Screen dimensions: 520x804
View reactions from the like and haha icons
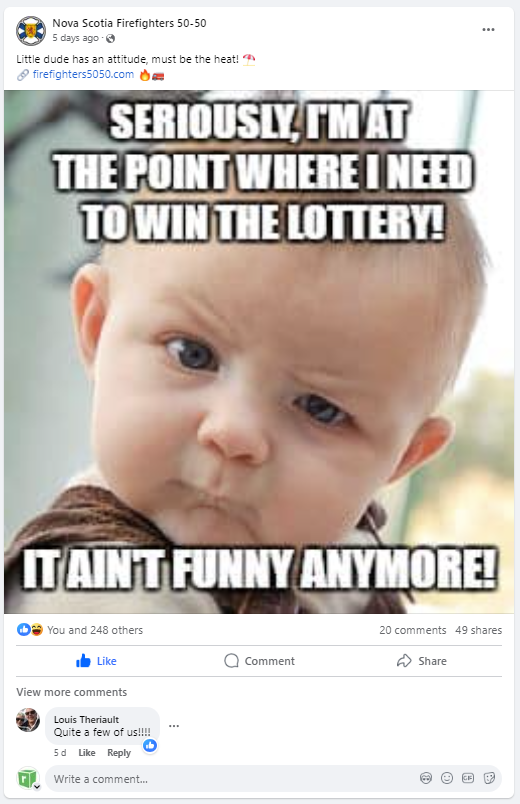(x=30, y=630)
